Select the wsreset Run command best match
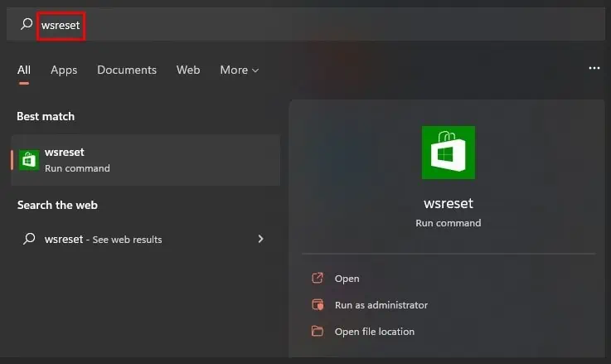The height and width of the screenshot is (364, 611). pyautogui.click(x=146, y=160)
